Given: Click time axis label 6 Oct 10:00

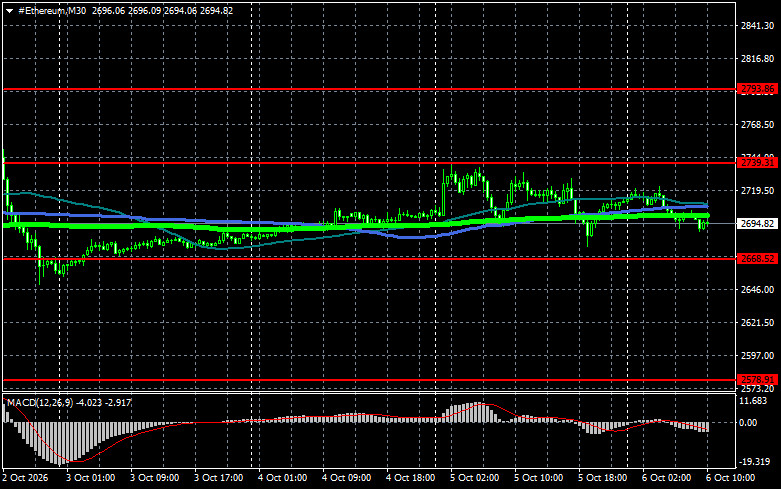Looking at the screenshot, I should [x=730, y=478].
